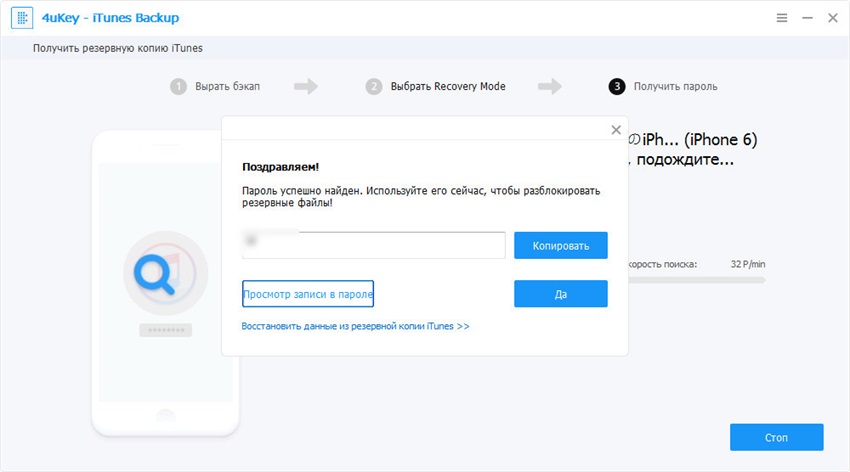Close the password found dialog
This screenshot has width=850, height=472.
click(x=616, y=130)
